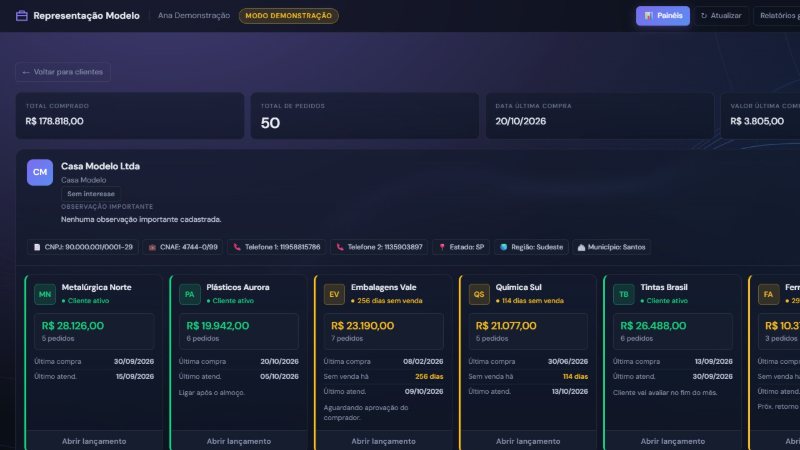
Task: Click the Total comprado value R$ 178.818,00
Action: 55,121
